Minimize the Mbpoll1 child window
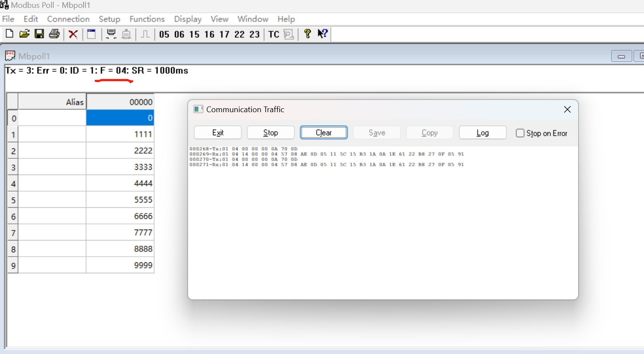 click(621, 56)
